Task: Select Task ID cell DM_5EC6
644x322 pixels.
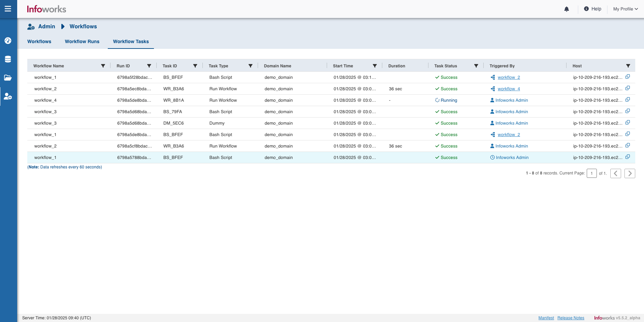Action: [x=173, y=123]
